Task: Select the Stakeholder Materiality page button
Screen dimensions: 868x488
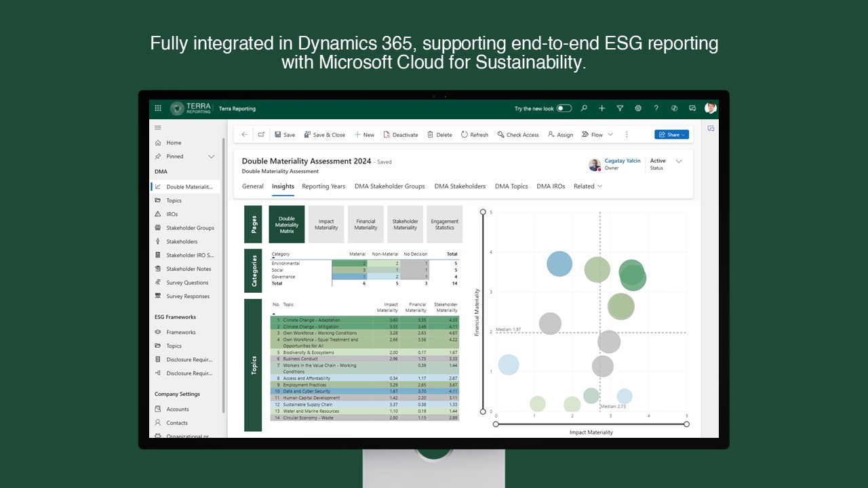Action: [x=406, y=224]
